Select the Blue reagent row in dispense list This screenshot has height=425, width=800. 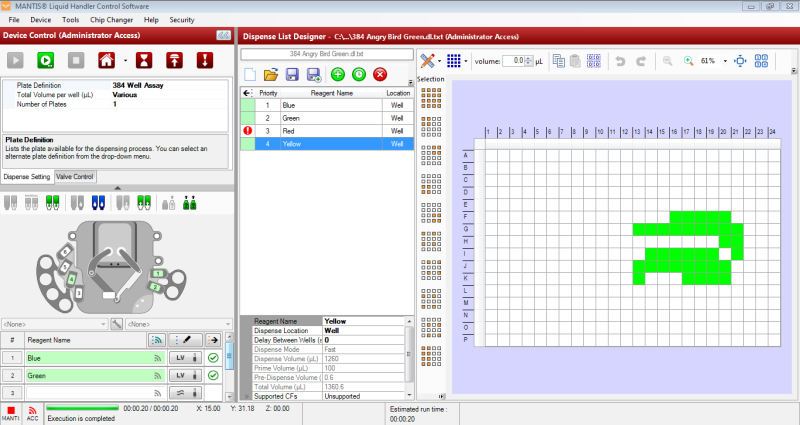pos(327,105)
